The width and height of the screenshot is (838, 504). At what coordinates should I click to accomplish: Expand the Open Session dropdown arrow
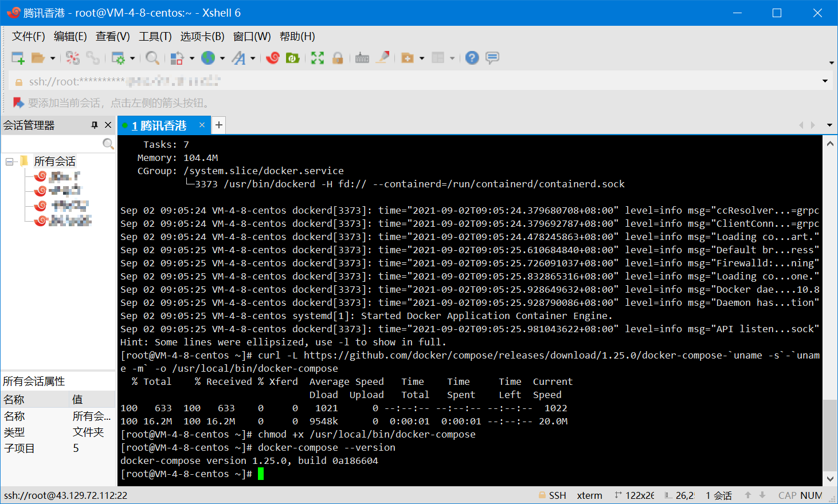(52, 58)
